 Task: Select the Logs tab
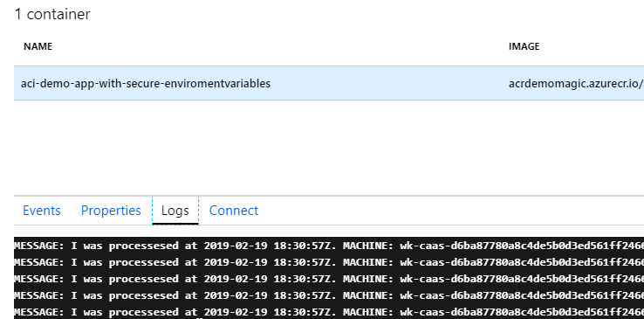pos(175,211)
